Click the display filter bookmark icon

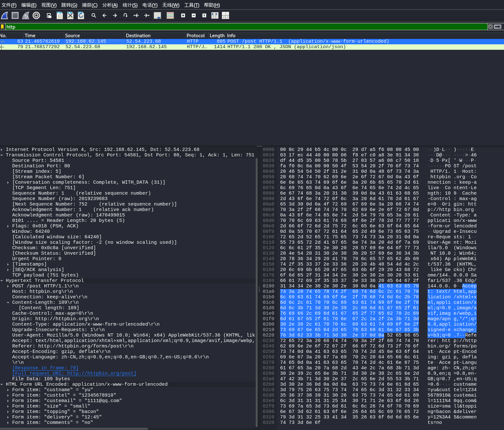click(3, 27)
